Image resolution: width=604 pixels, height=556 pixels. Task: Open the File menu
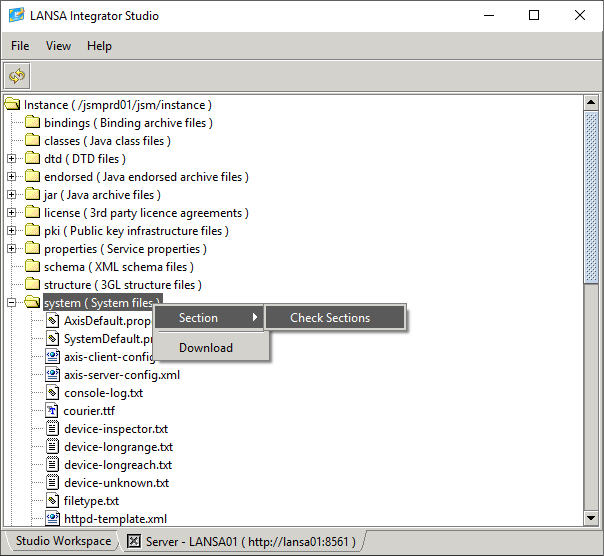(20, 46)
